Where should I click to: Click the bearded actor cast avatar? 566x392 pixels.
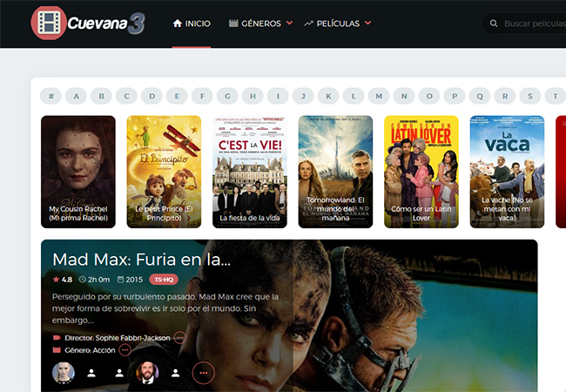click(x=147, y=373)
